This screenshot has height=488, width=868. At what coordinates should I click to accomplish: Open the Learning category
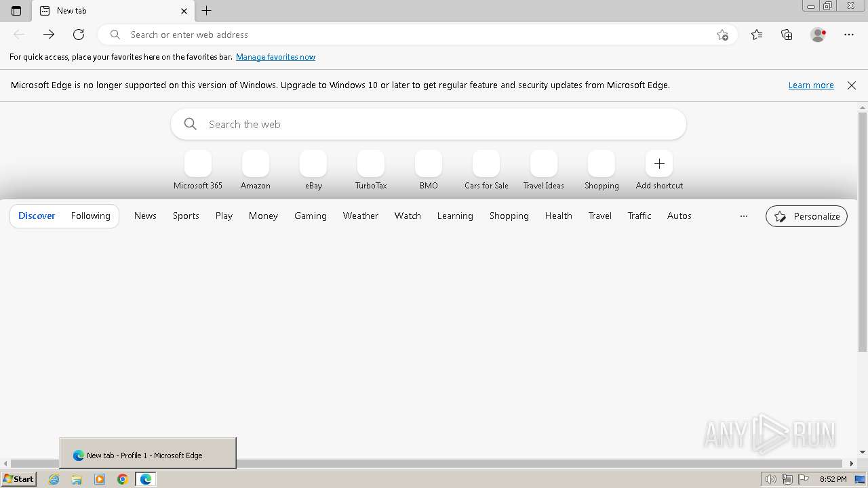pos(455,216)
